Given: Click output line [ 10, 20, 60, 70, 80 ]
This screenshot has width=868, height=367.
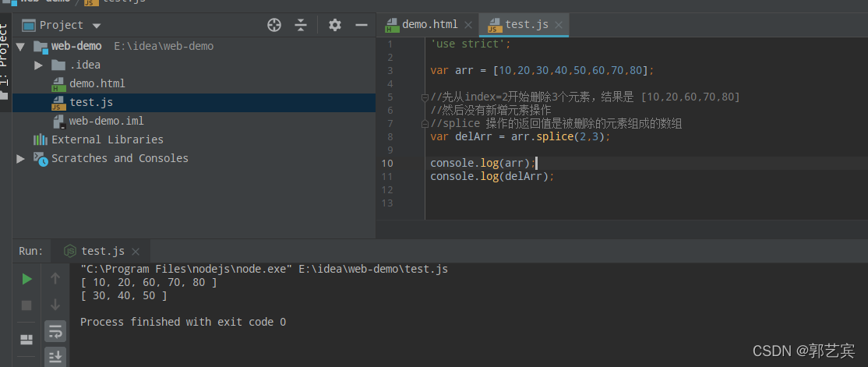Looking at the screenshot, I should point(148,283).
